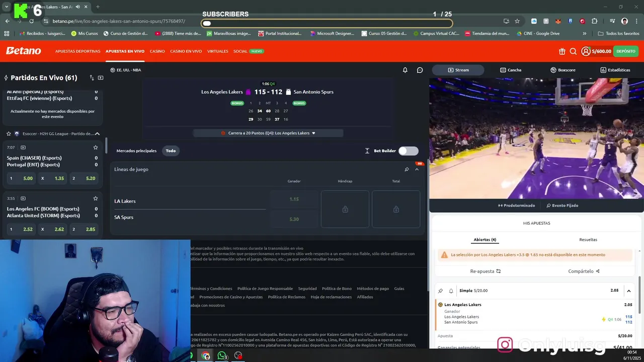The width and height of the screenshot is (644, 362).
Task: Select the Abiertas (4) tab
Action: [485, 240]
